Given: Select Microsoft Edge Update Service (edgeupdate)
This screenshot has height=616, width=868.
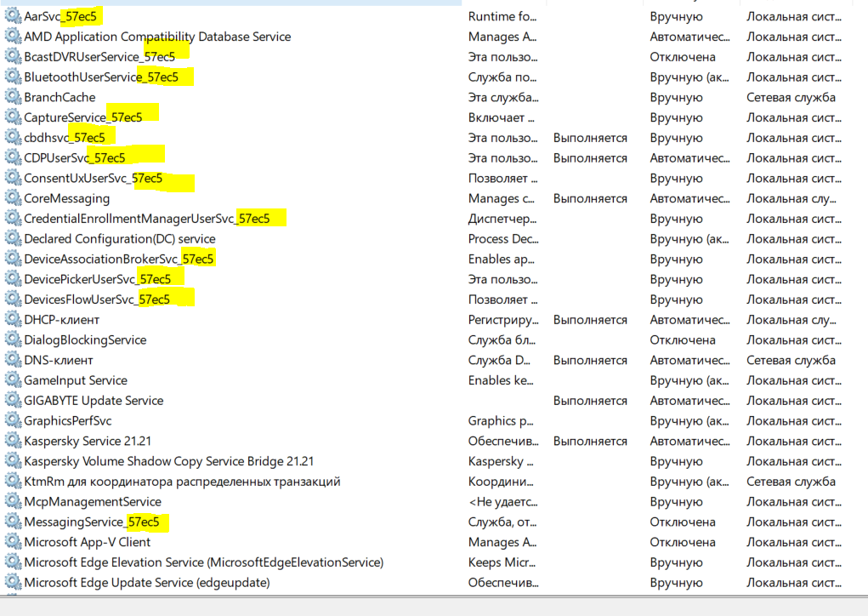Looking at the screenshot, I should point(147,583).
